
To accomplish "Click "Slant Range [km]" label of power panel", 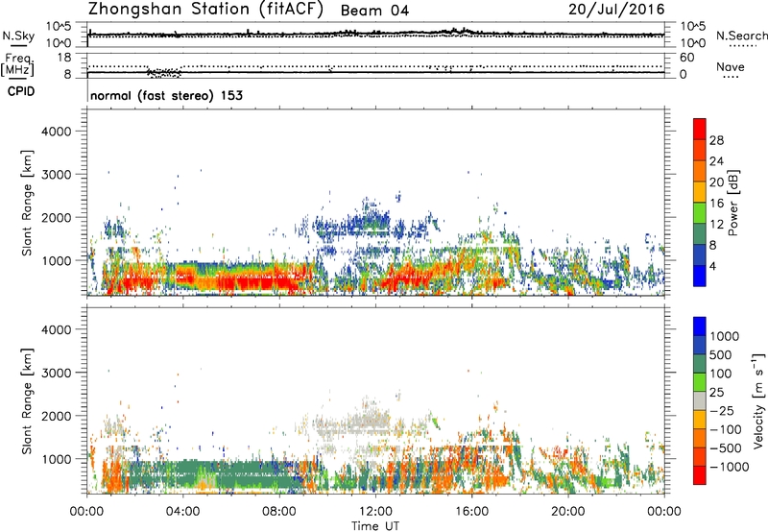I will 27,203.
